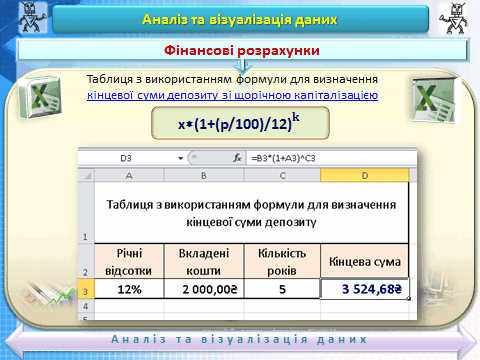Select highlighted row 3 header

pos(86,289)
